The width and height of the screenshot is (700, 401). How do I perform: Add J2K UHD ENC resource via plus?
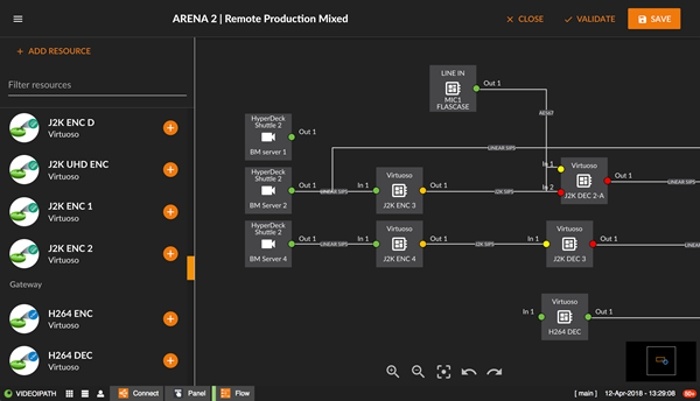(x=170, y=170)
